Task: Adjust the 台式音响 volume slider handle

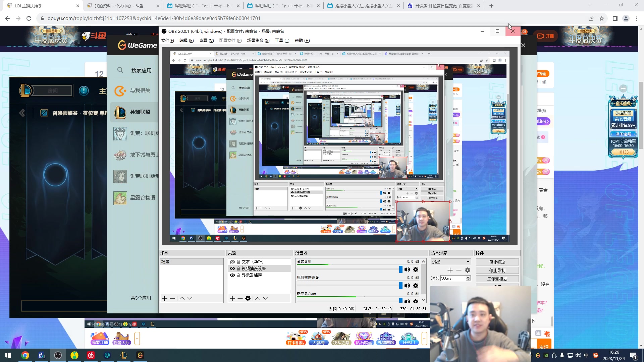Action: [x=400, y=269]
